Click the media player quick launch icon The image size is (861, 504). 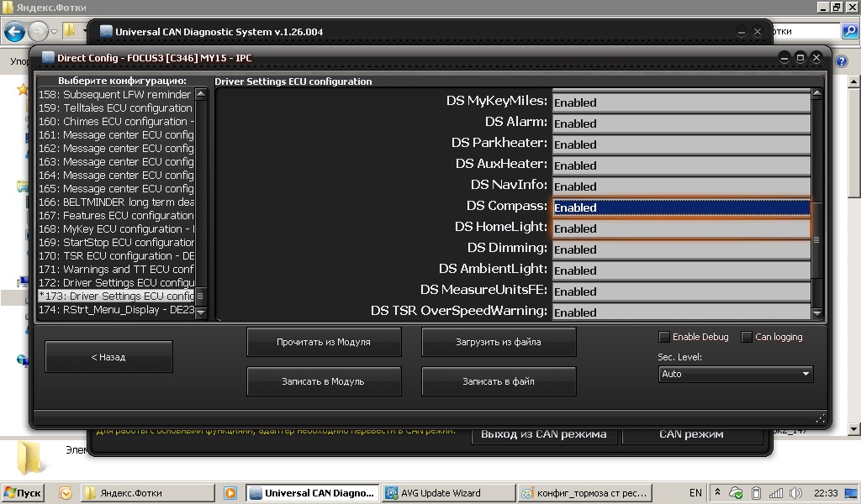[230, 493]
